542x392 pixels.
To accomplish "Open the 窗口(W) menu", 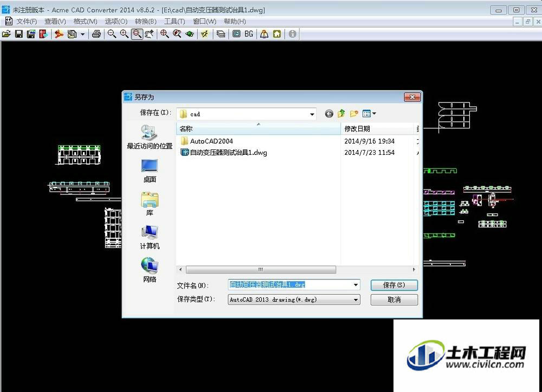I will [205, 22].
